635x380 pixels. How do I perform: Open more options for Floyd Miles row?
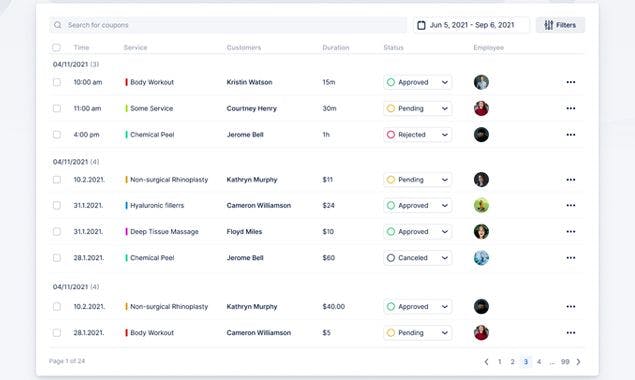point(571,232)
